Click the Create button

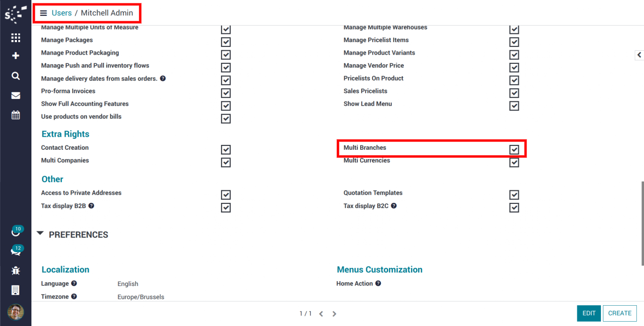619,313
